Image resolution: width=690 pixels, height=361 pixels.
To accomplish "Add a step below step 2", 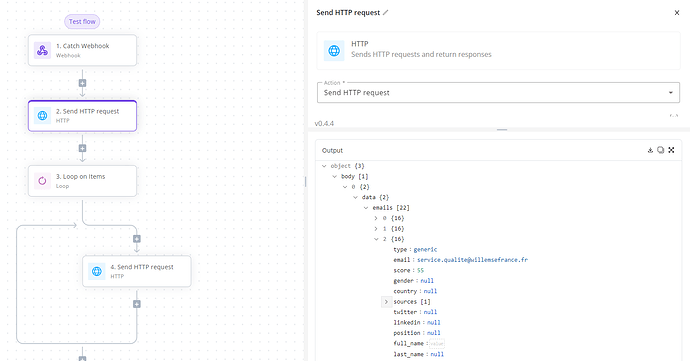I will [x=82, y=148].
